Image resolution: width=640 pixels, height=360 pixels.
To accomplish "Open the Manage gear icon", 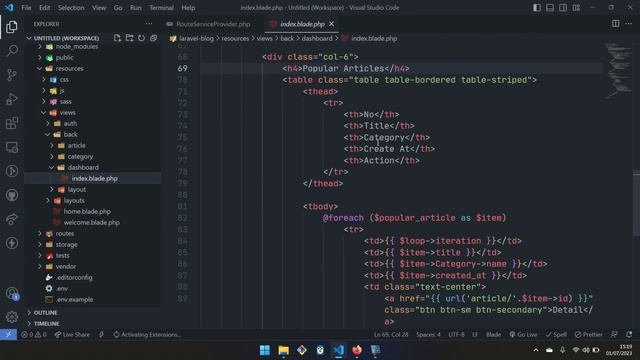I will coord(12,317).
